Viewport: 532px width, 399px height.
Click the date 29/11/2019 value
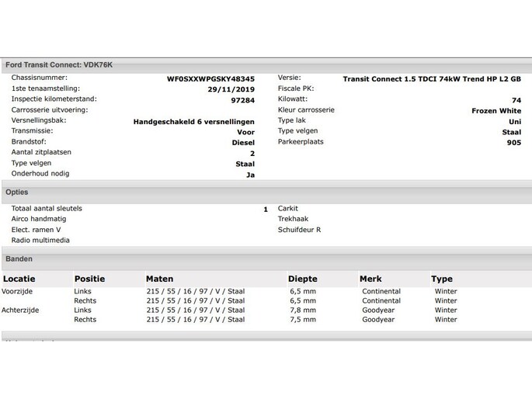(231, 89)
